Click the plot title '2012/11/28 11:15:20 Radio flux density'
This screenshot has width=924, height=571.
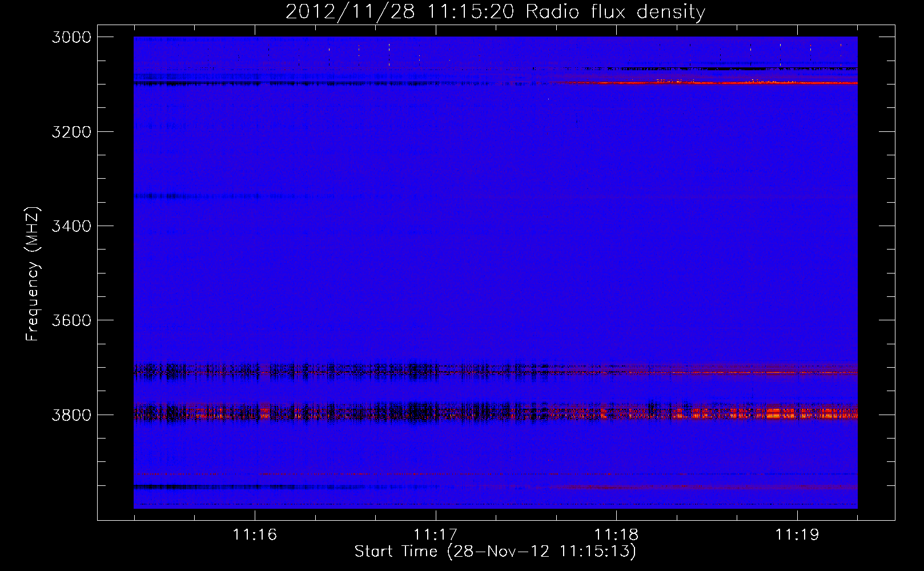point(495,11)
